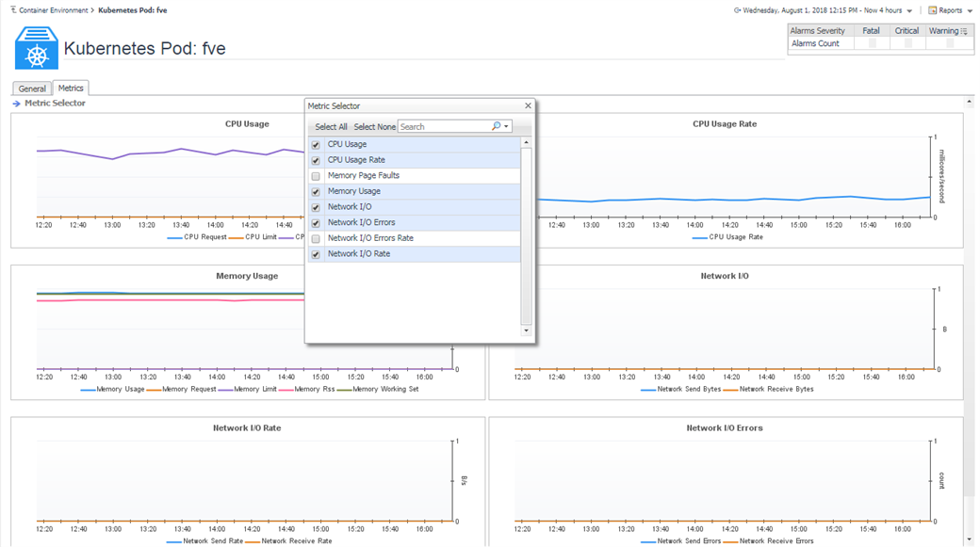
Task: Uncheck the Network I/O Errors metric
Action: point(316,223)
